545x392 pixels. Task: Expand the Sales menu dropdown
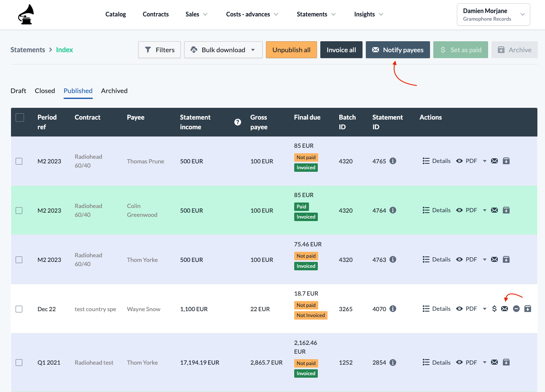(196, 14)
